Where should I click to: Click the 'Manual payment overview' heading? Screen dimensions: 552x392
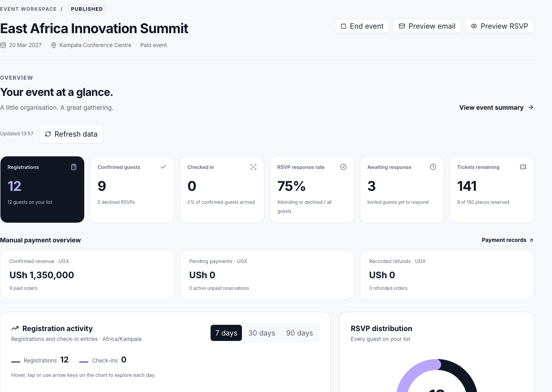[x=40, y=240]
